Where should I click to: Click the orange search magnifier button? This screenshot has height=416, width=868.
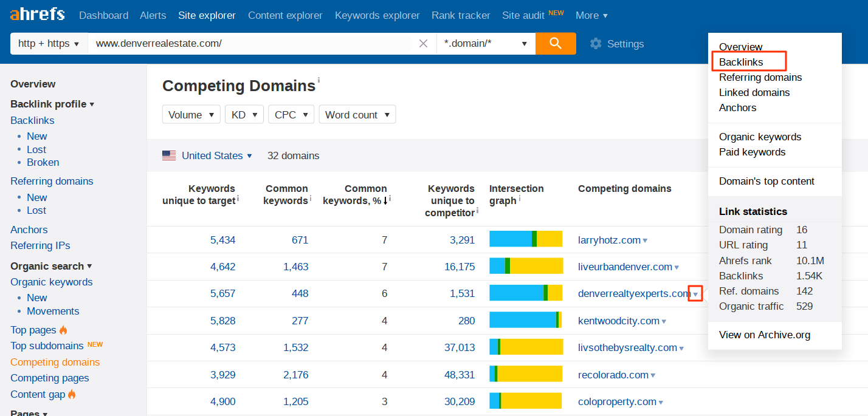[x=556, y=44]
